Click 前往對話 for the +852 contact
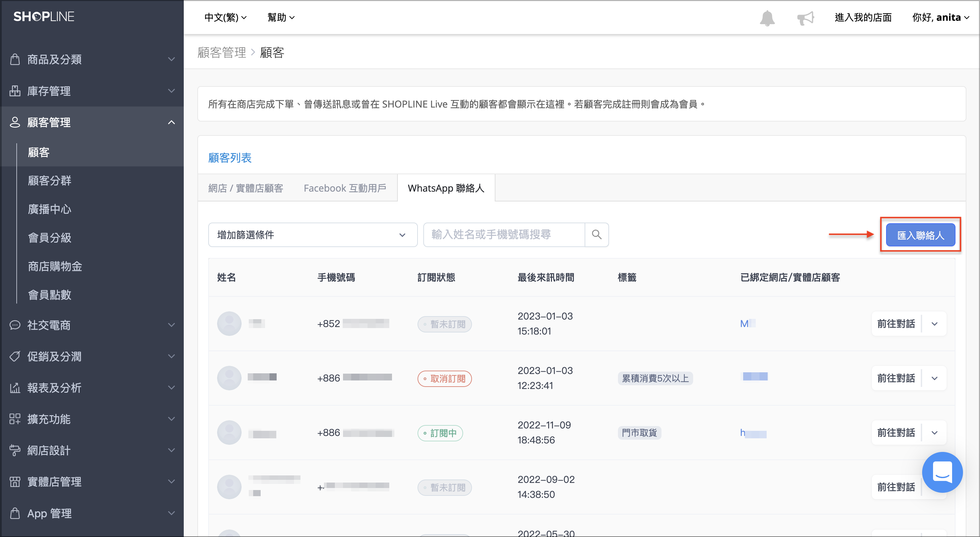 click(896, 324)
